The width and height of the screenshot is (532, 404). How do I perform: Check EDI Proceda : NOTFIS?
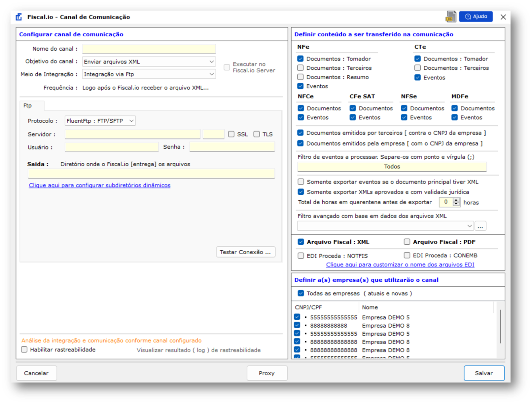(301, 256)
